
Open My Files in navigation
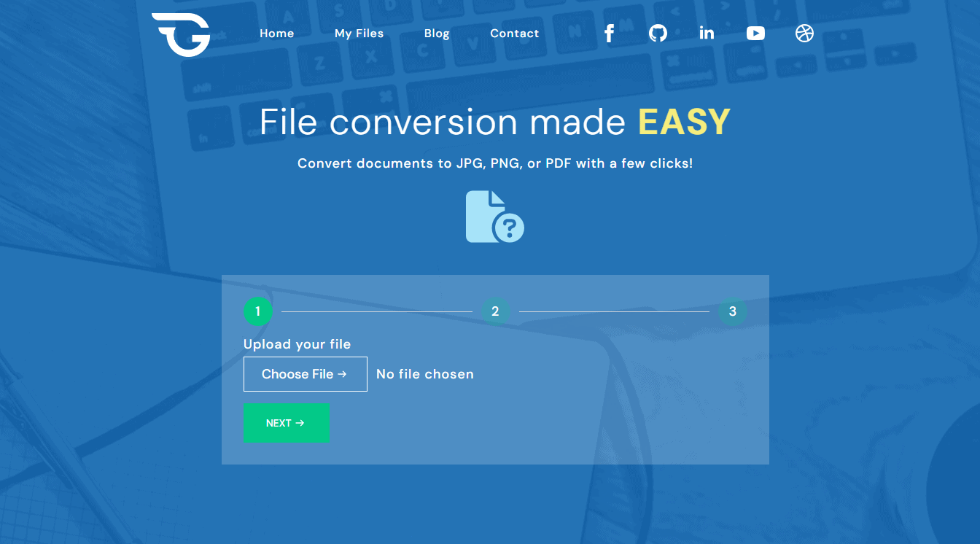tap(359, 34)
